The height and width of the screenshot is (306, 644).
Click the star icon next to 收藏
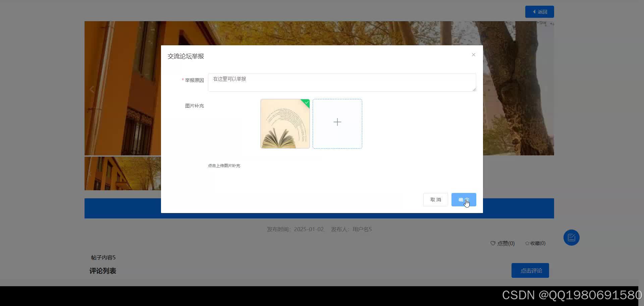[x=527, y=243]
